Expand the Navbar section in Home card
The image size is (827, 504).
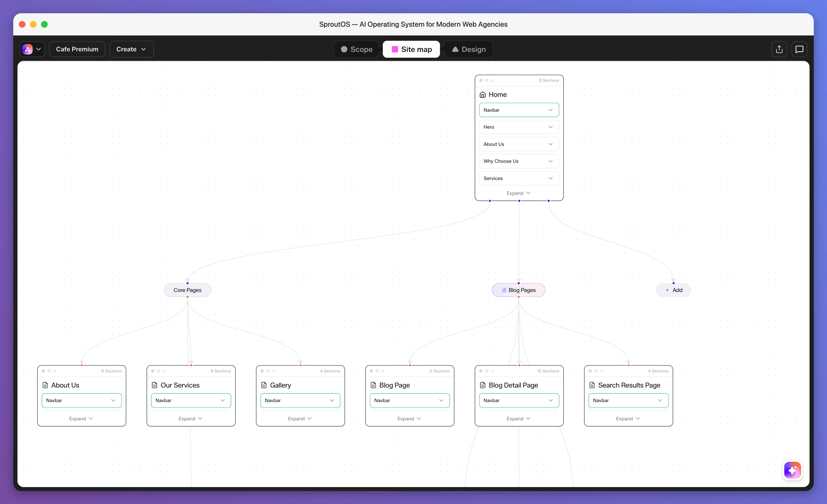[519, 110]
